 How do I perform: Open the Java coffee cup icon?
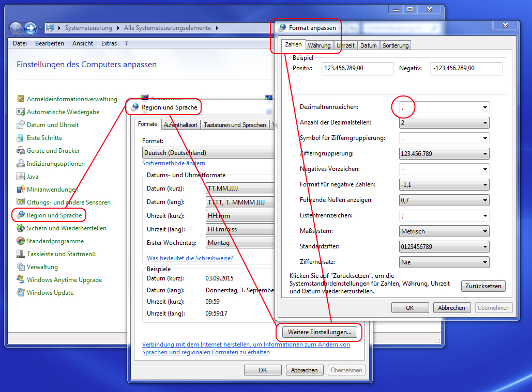[x=21, y=176]
